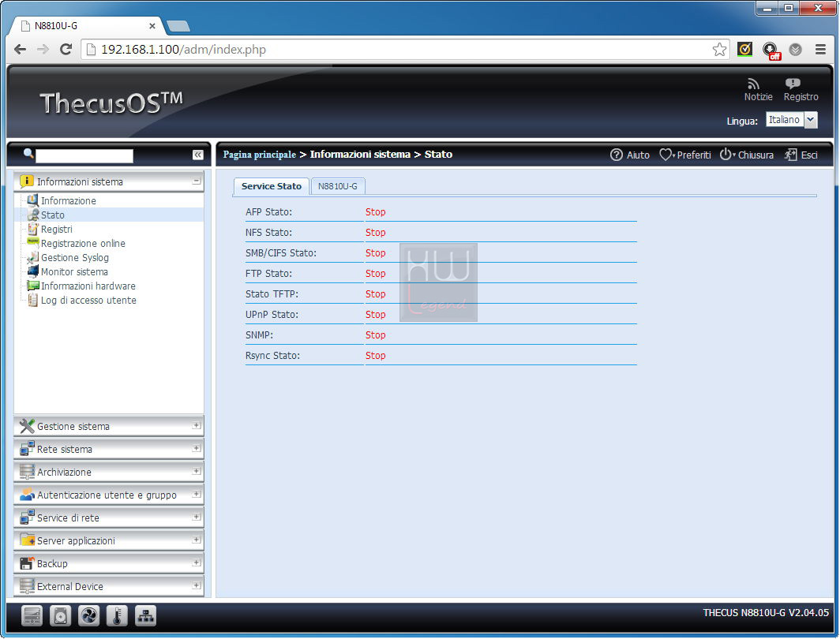This screenshot has height=639, width=840.
Task: Click the Rsync Stato Stop value
Action: 376,355
